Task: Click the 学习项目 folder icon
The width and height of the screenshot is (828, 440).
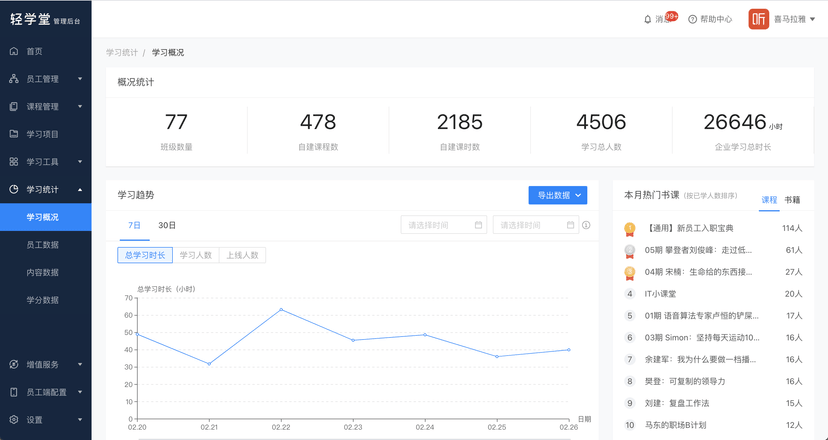Action: 14,134
